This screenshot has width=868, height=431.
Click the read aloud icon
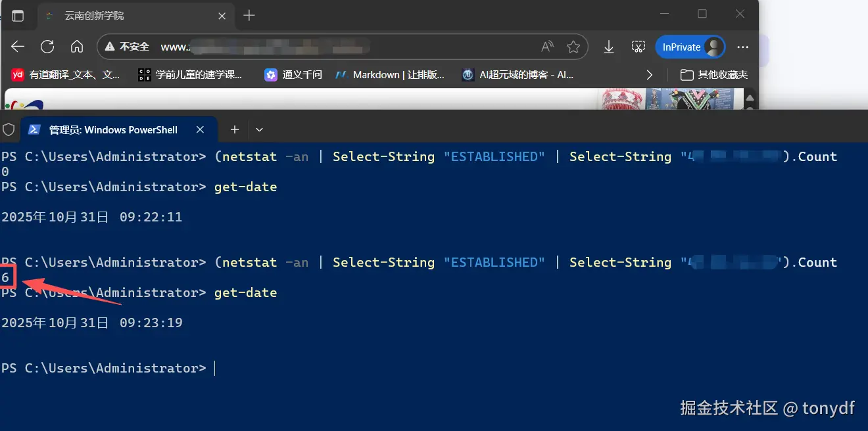pyautogui.click(x=547, y=47)
